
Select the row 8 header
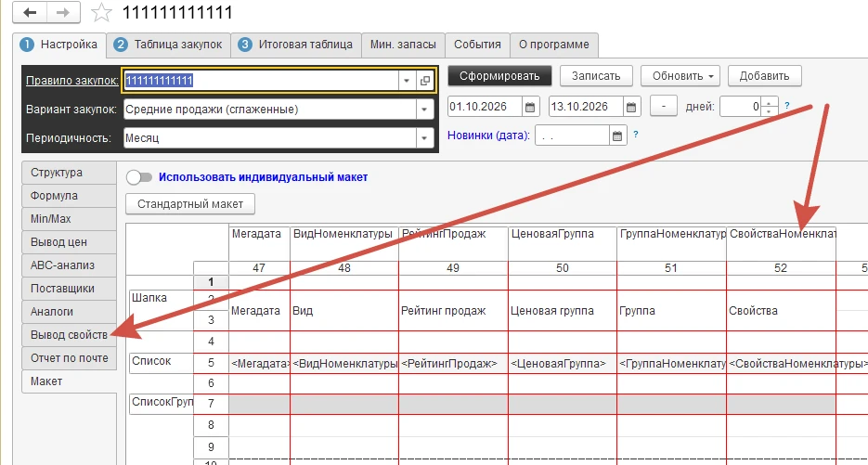click(x=211, y=425)
